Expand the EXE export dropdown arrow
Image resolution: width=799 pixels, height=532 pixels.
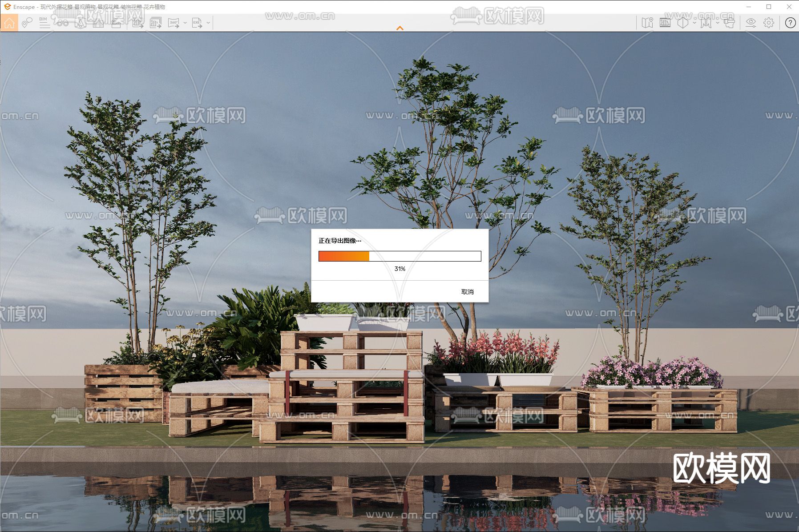208,23
